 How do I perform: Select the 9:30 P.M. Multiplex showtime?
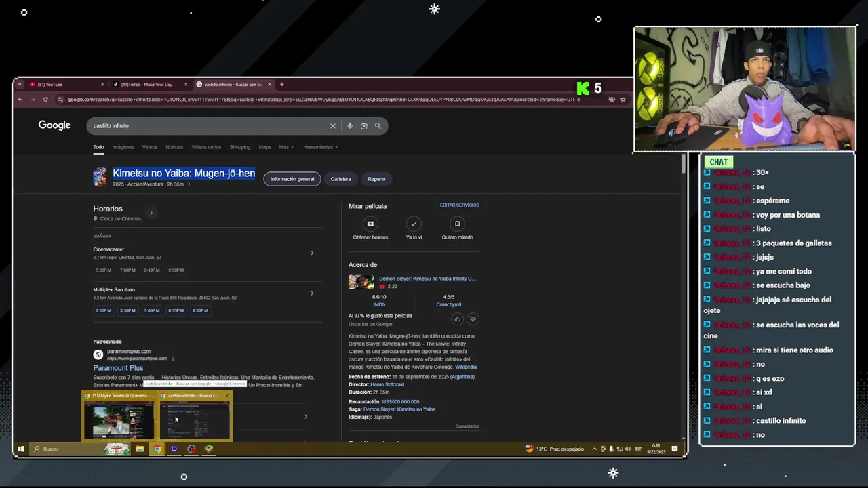[201, 310]
